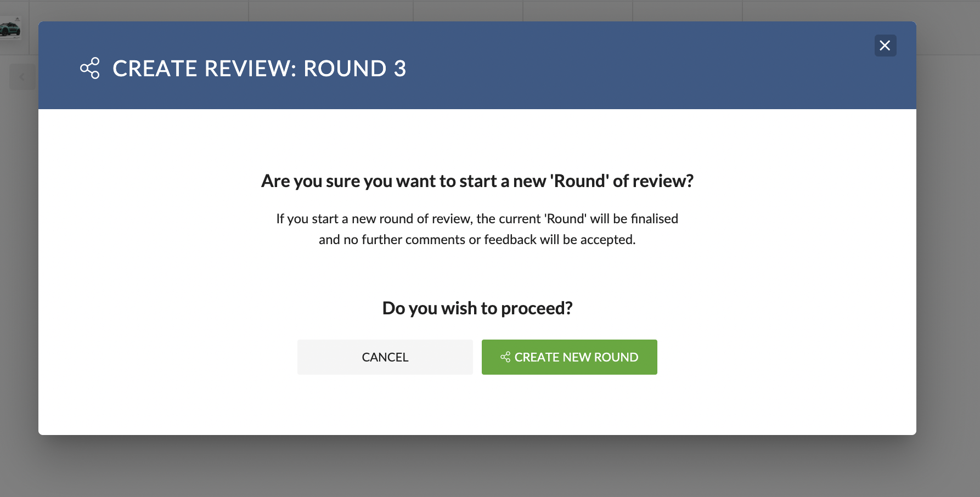
Task: Click the 'Are you sure' heading
Action: pyautogui.click(x=477, y=181)
